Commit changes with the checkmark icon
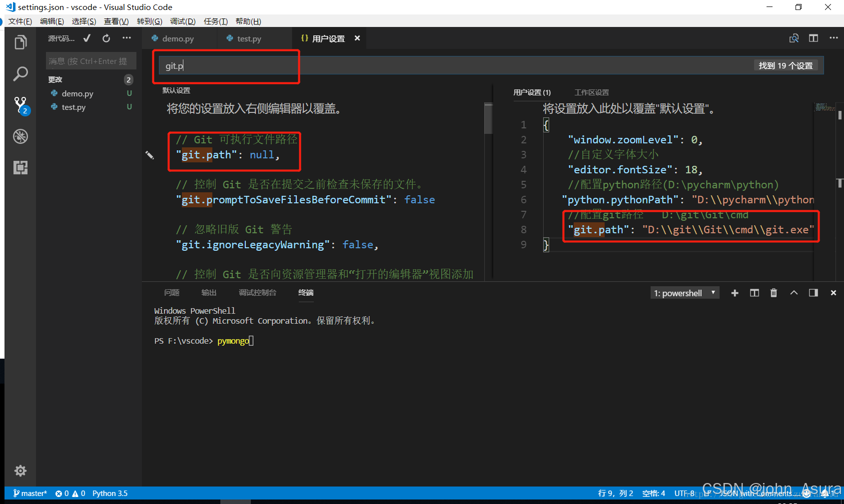This screenshot has height=504, width=844. point(87,38)
